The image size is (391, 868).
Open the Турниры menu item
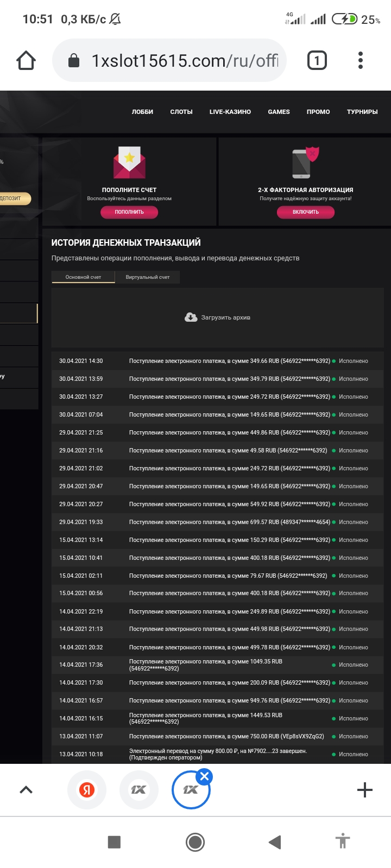(x=362, y=112)
